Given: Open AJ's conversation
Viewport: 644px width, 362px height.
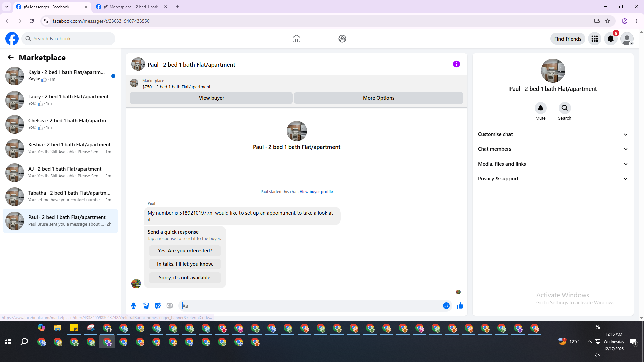Looking at the screenshot, I should tap(60, 173).
